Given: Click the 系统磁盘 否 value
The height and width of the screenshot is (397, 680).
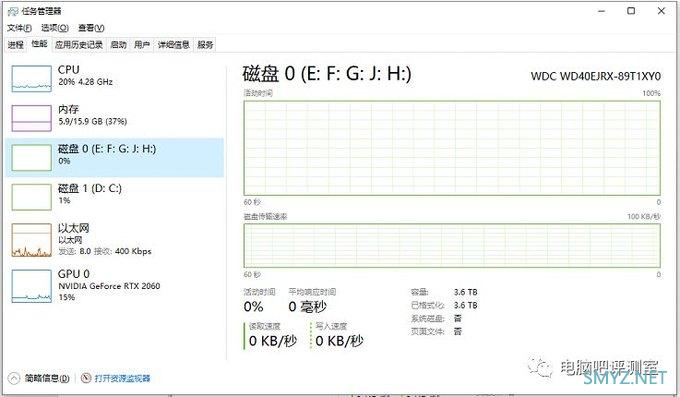Looking at the screenshot, I should (x=458, y=318).
